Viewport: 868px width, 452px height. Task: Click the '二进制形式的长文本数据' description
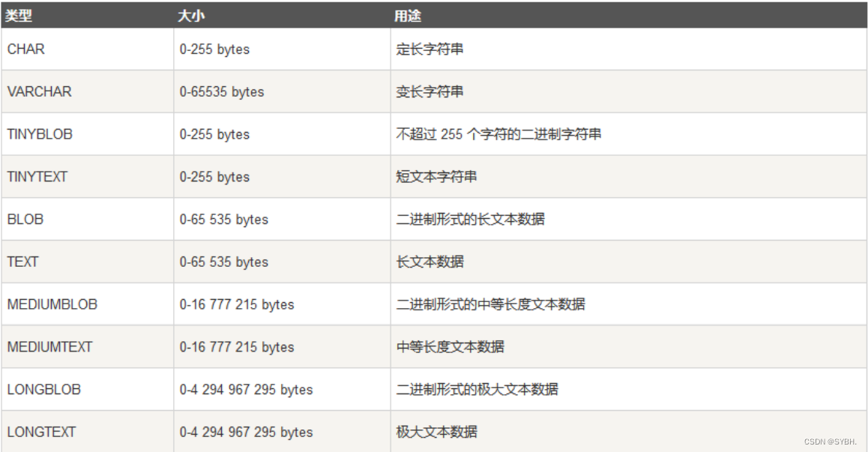click(x=470, y=220)
